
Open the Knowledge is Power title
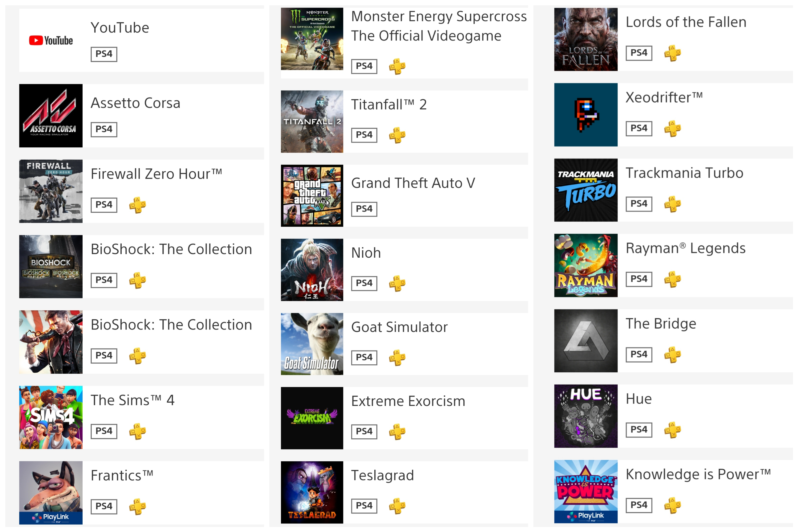pyautogui.click(x=698, y=474)
